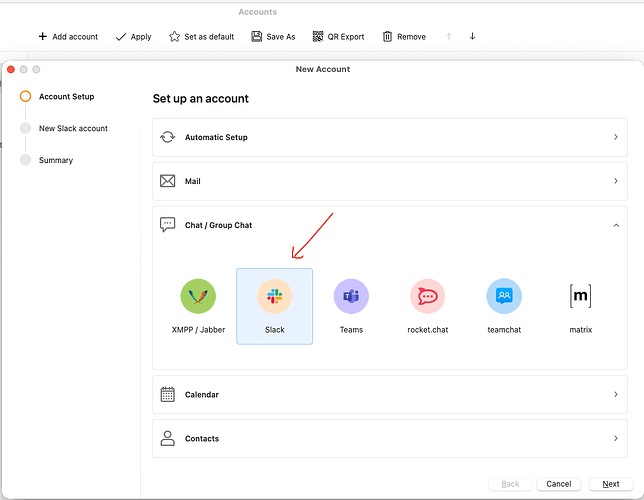Click the Add account plus icon

(x=43, y=37)
